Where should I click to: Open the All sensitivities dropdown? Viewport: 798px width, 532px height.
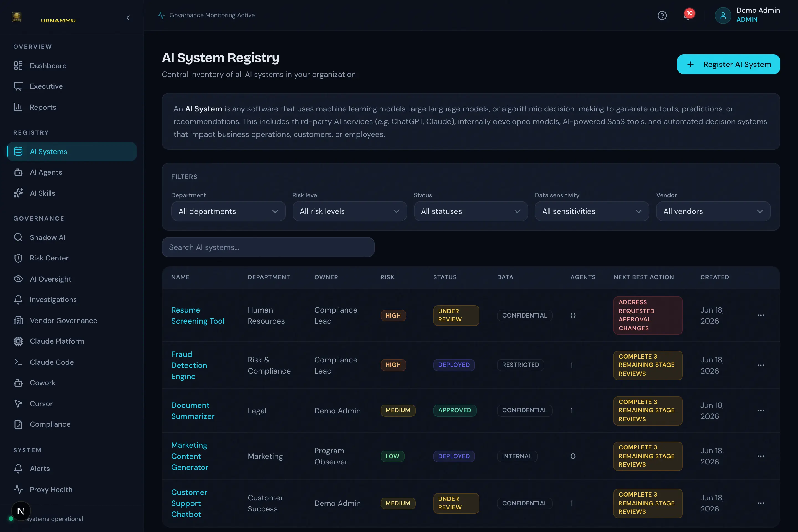[592, 211]
